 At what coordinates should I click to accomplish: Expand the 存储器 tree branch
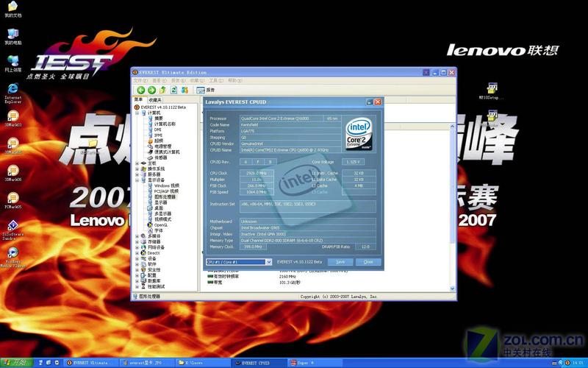coord(137,242)
